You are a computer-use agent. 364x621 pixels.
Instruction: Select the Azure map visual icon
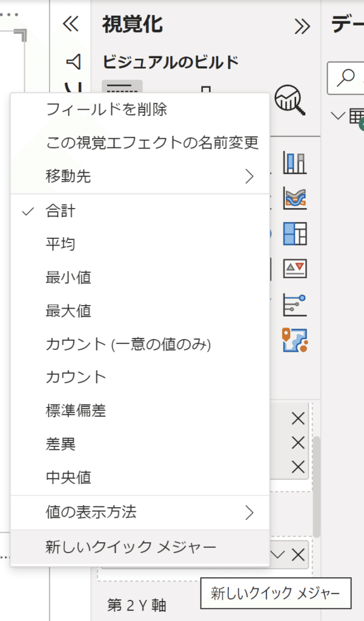click(294, 340)
